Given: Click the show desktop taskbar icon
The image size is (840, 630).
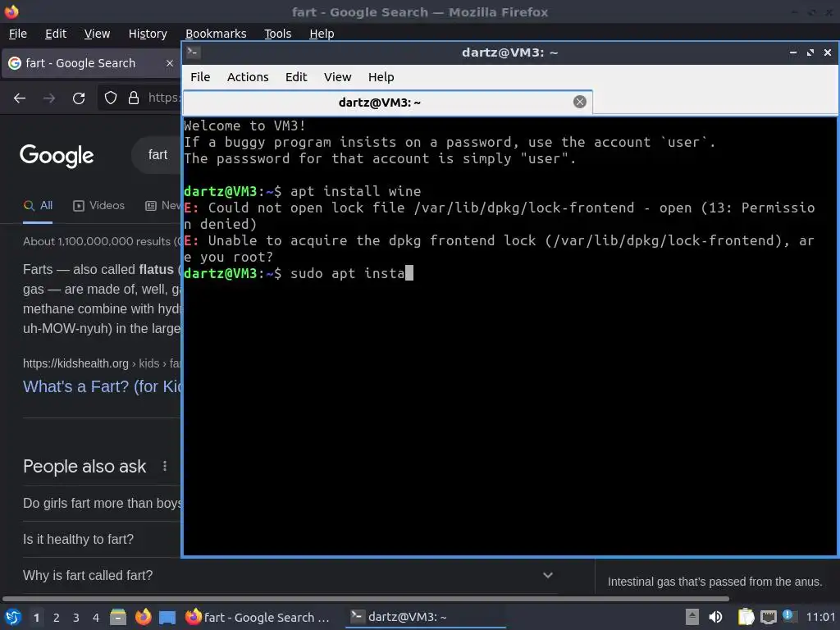Looking at the screenshot, I should click(x=167, y=617).
